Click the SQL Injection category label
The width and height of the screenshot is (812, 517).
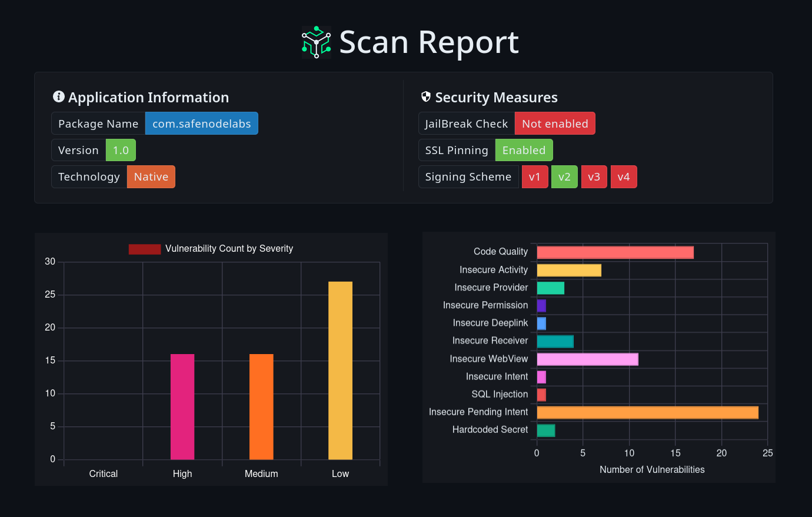(500, 394)
